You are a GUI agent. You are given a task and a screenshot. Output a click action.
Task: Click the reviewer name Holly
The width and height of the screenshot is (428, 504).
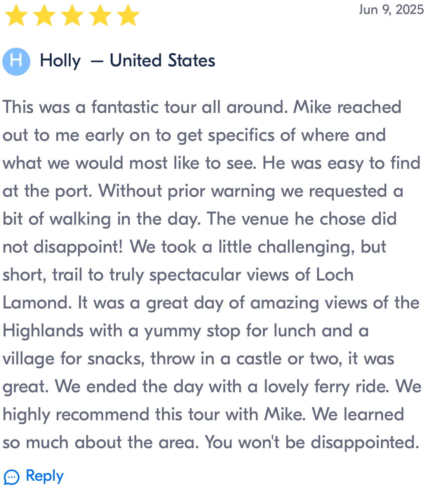point(60,61)
